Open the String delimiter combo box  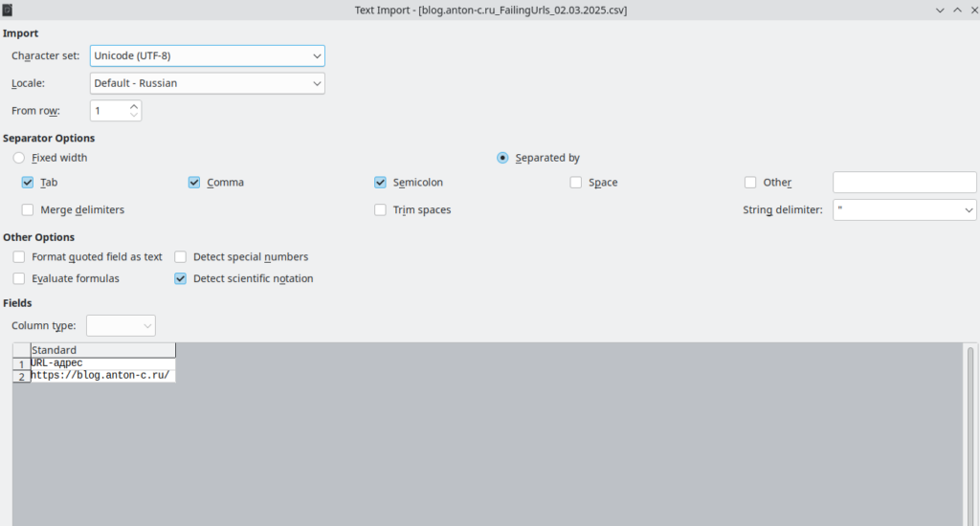point(904,209)
